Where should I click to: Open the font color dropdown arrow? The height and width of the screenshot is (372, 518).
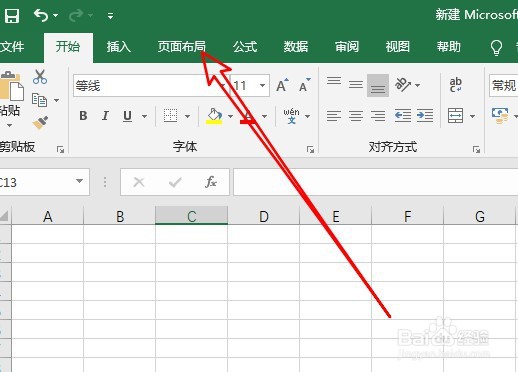(x=264, y=116)
